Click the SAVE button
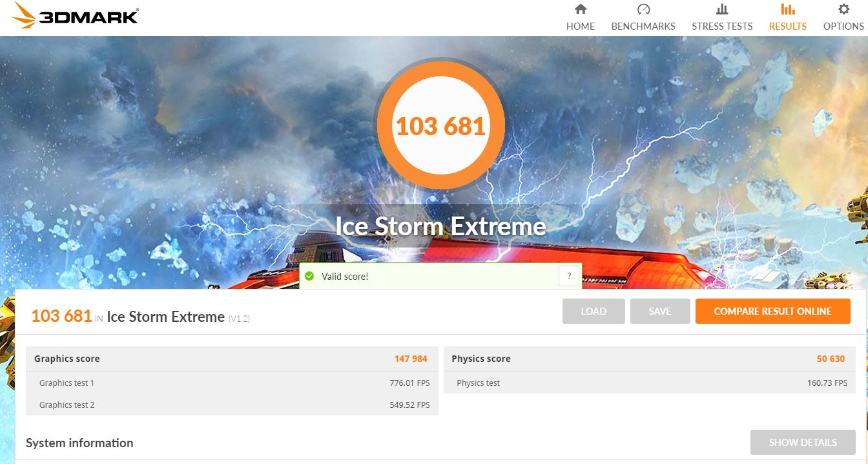Image resolution: width=868 pixels, height=464 pixels. click(660, 311)
